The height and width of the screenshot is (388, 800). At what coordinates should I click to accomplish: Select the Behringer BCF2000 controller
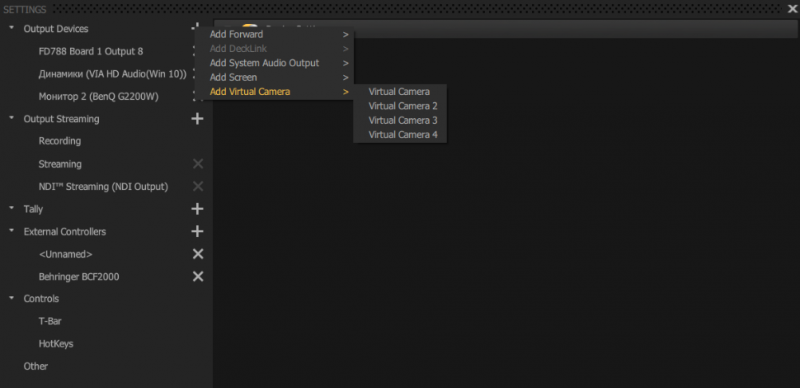79,277
